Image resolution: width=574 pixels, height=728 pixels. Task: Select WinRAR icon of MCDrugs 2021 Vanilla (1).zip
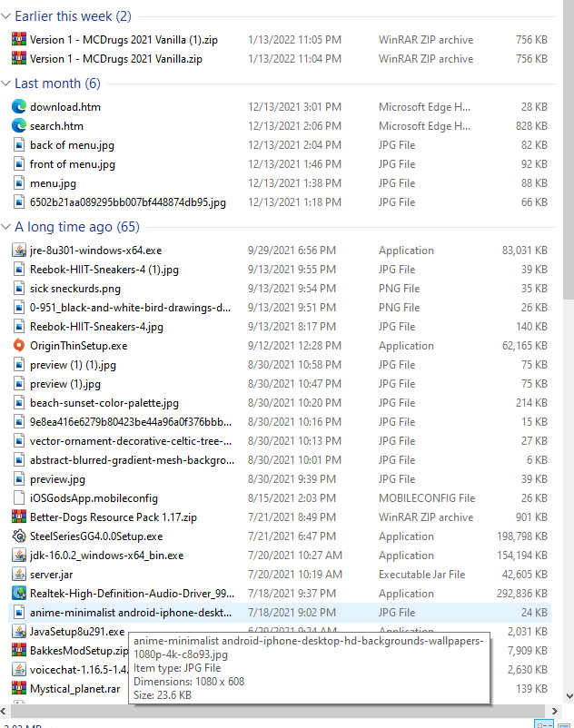coord(18,39)
